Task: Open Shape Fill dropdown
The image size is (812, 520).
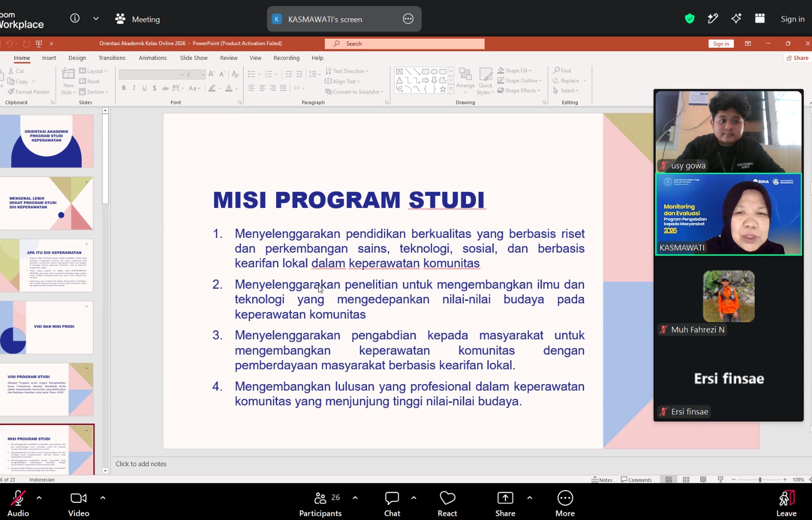Action: pos(515,71)
